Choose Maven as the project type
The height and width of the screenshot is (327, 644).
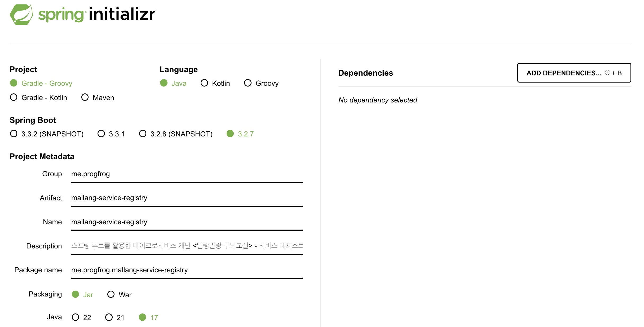coord(85,97)
